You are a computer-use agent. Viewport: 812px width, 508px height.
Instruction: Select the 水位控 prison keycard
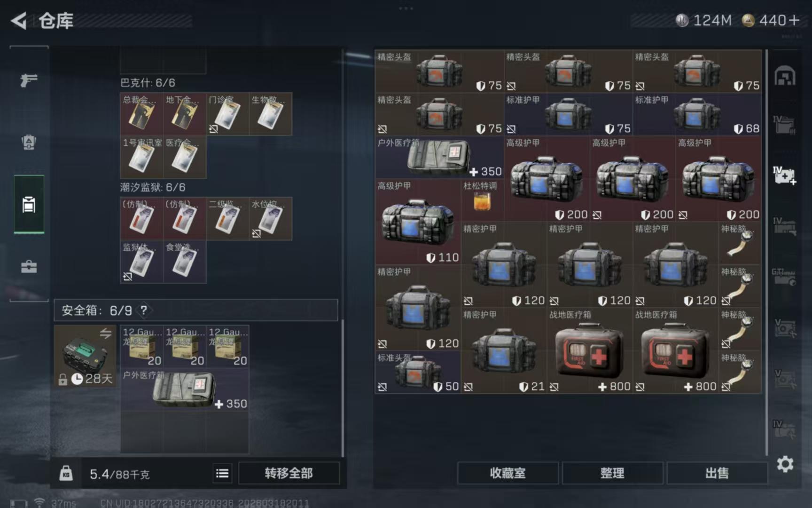pyautogui.click(x=270, y=219)
